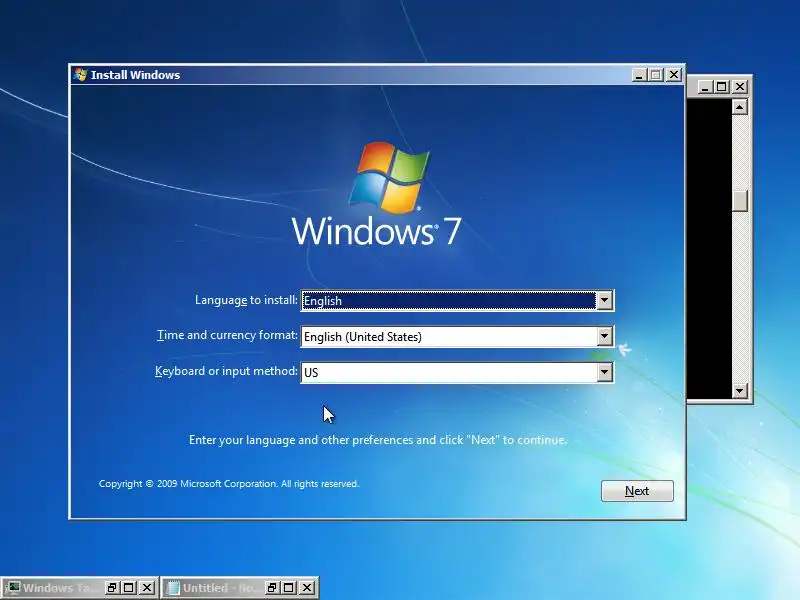Close the minimized Windows Ta... window
800x600 pixels.
click(x=147, y=588)
